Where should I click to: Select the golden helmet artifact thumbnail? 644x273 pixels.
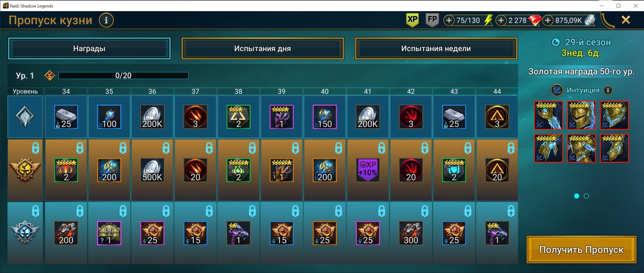pyautogui.click(x=582, y=115)
